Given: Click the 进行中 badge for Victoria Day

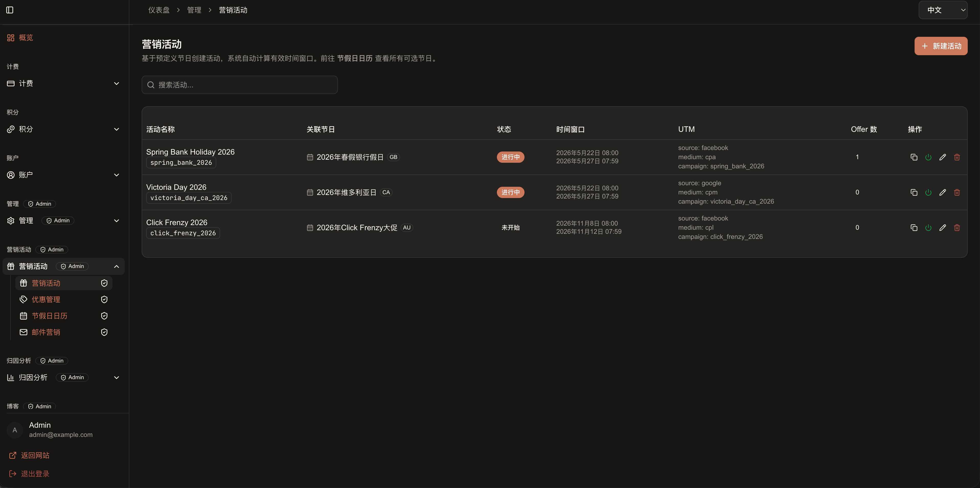Looking at the screenshot, I should click(x=510, y=192).
